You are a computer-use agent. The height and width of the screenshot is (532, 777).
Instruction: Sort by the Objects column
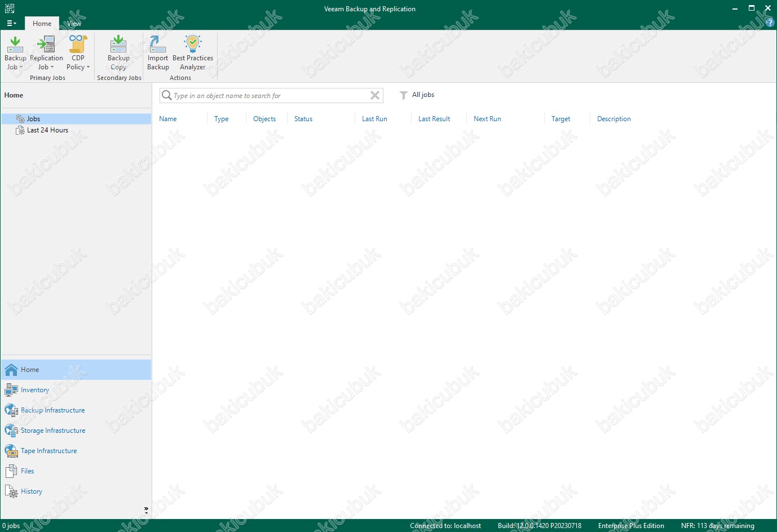click(x=264, y=119)
